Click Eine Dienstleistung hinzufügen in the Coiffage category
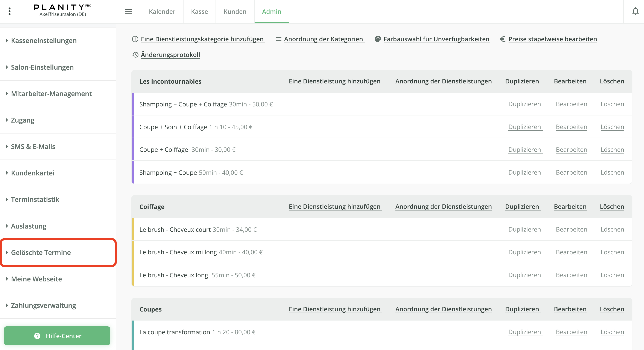644x350 pixels. [335, 206]
